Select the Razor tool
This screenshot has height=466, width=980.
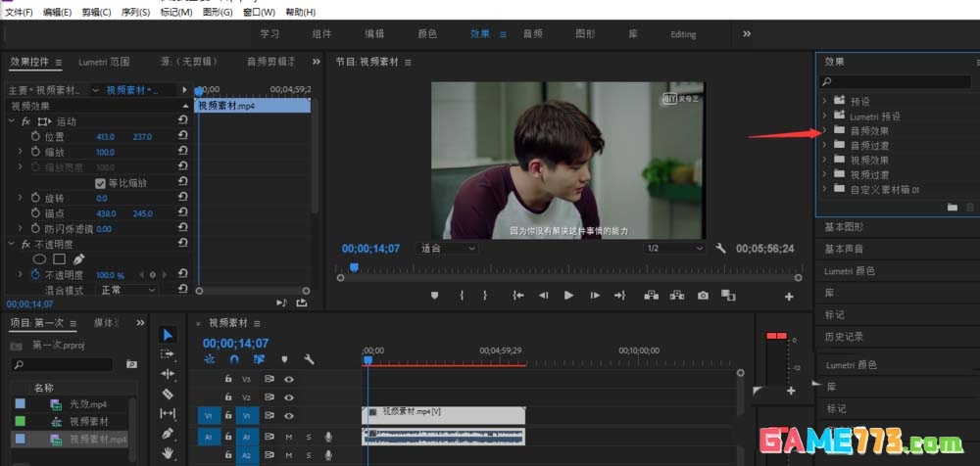tap(167, 394)
